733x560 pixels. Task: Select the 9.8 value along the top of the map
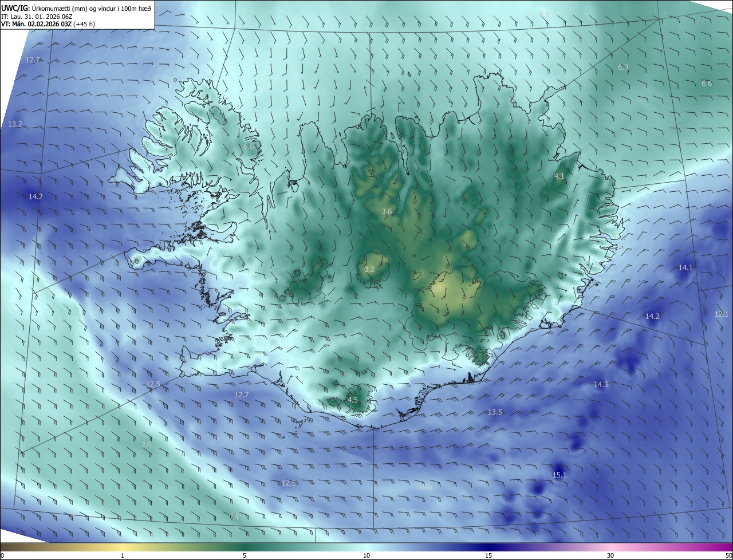pos(544,14)
